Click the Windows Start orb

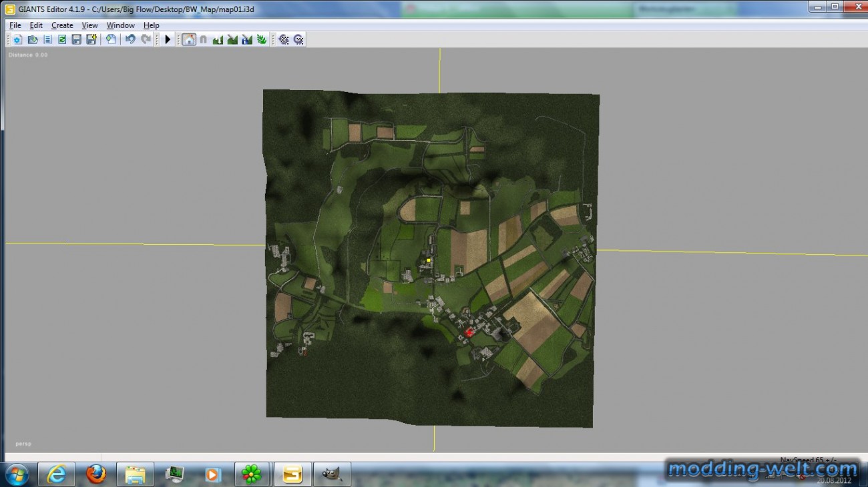coord(17,474)
